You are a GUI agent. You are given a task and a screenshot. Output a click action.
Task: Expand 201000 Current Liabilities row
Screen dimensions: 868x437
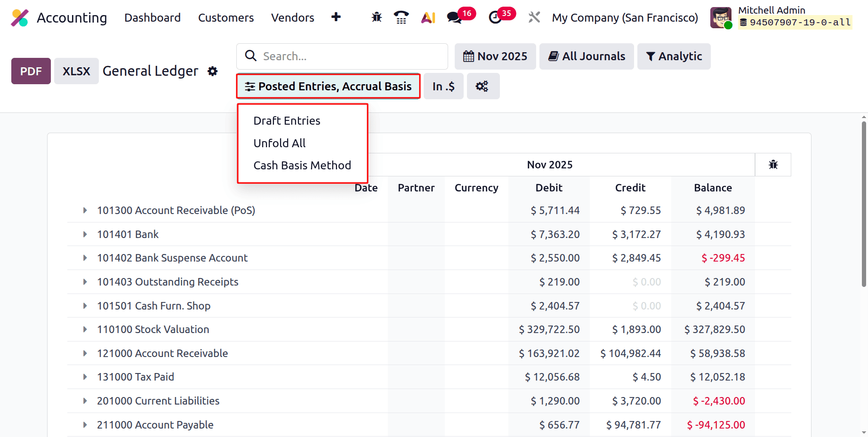(85, 401)
